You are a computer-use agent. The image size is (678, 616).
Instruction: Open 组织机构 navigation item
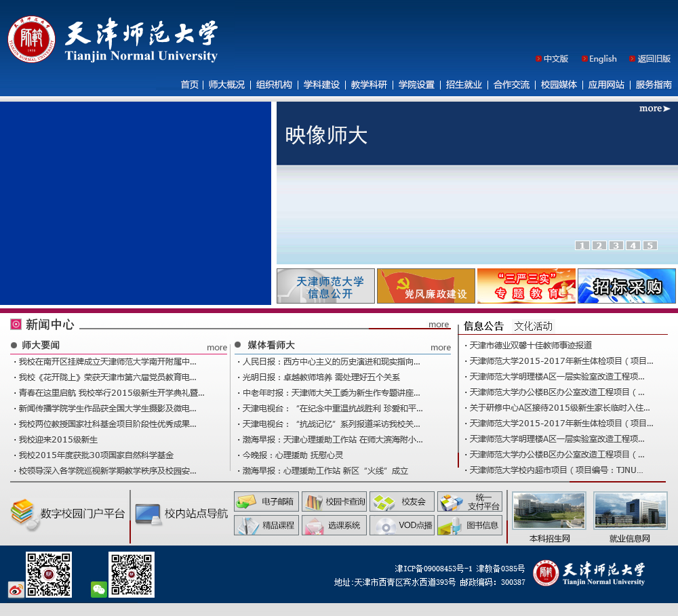pos(274,85)
